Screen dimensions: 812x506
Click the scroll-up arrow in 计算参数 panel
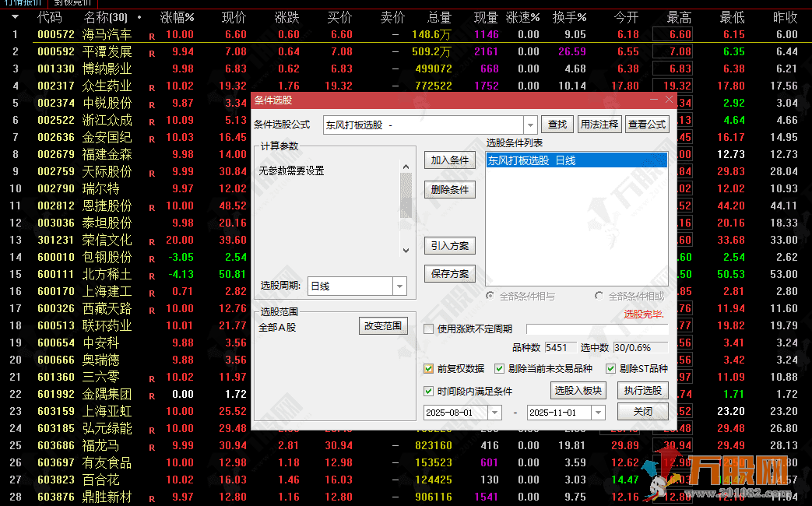tap(406, 167)
